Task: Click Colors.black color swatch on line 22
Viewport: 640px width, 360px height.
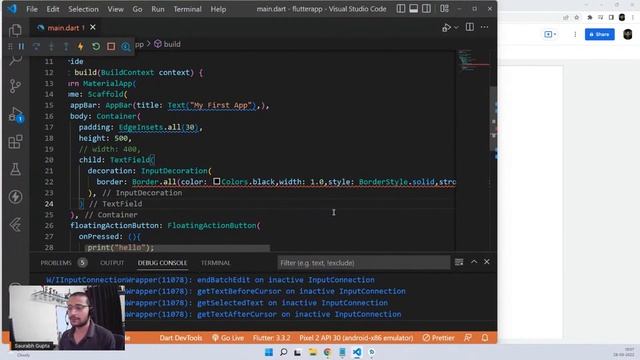Action: tap(217, 181)
